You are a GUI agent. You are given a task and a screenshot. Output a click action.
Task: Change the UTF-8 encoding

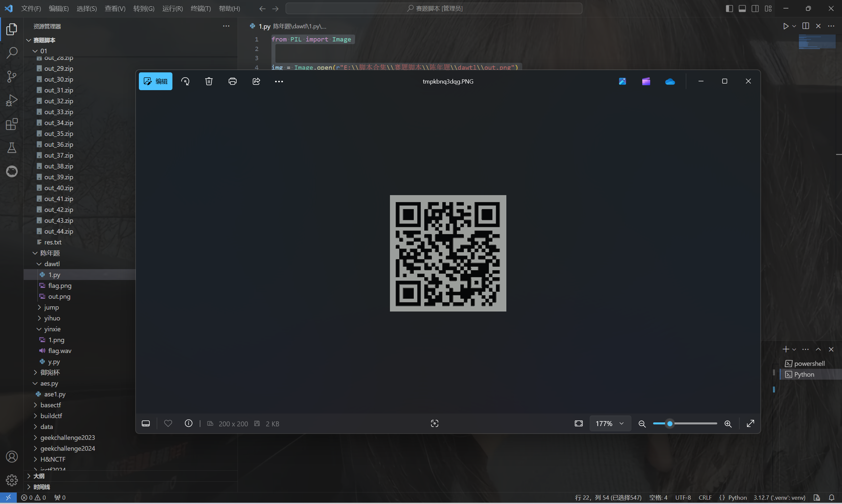pyautogui.click(x=683, y=497)
